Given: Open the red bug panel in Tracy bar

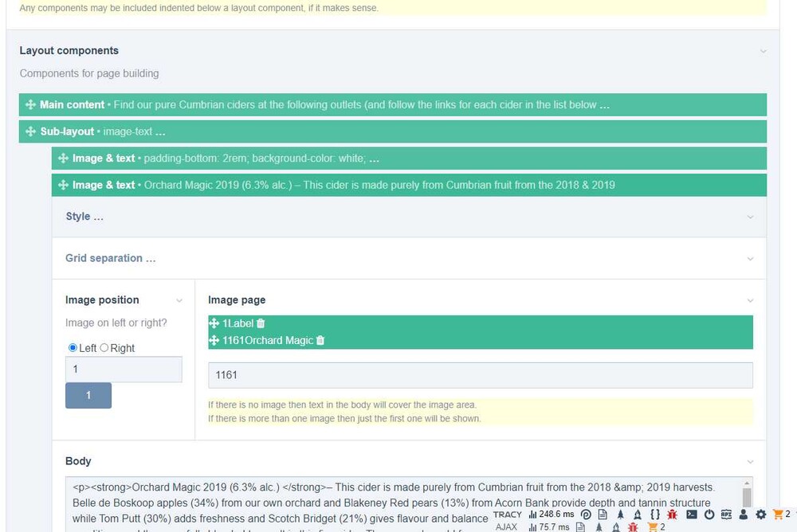Looking at the screenshot, I should pos(671,514).
